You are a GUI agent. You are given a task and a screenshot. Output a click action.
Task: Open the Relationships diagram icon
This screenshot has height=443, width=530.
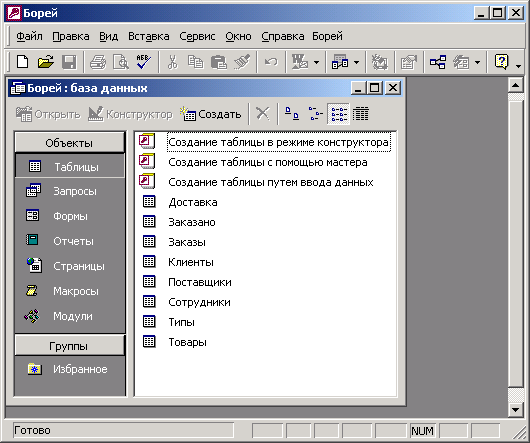point(438,62)
